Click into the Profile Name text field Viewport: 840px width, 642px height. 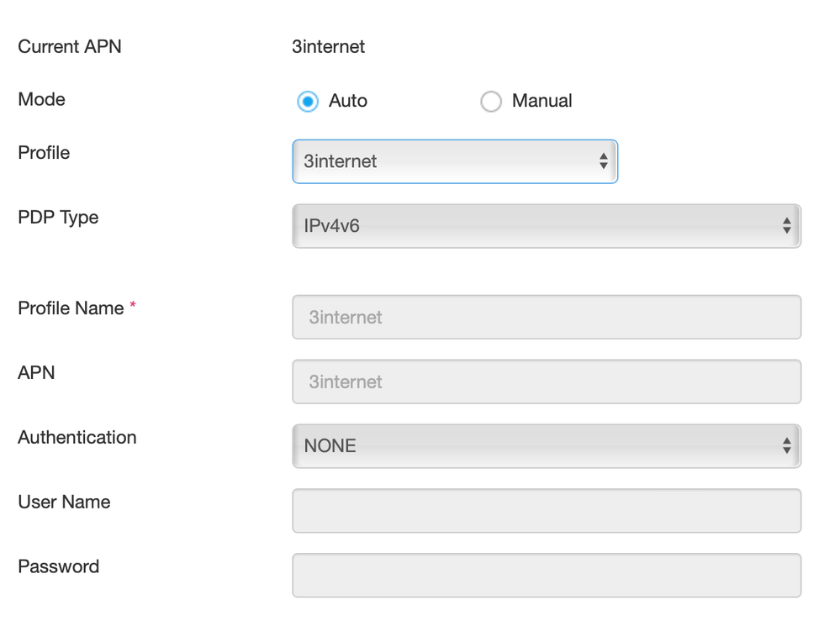(547, 318)
